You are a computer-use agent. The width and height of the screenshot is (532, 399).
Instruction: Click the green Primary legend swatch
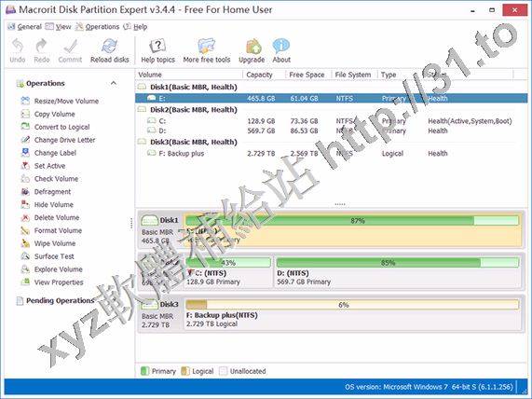pyautogui.click(x=144, y=371)
